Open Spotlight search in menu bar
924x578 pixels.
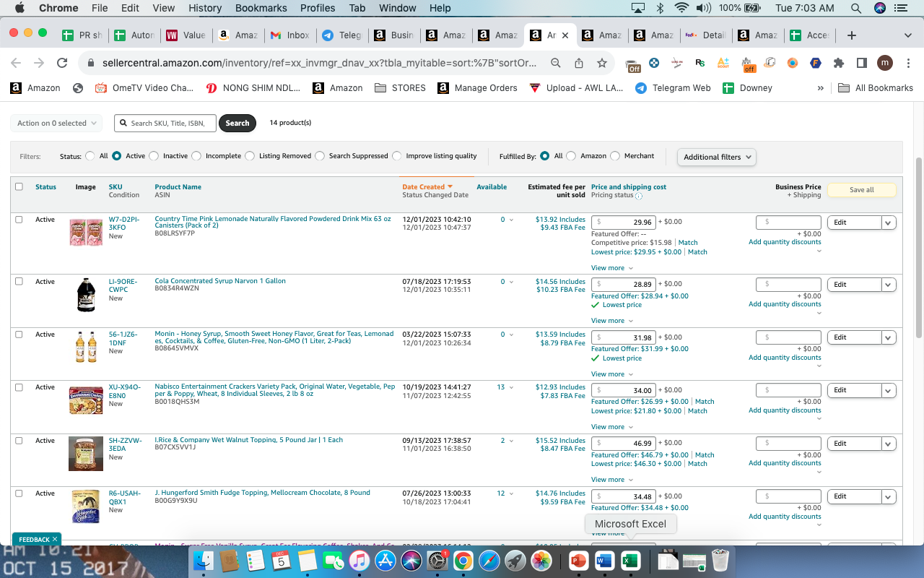pos(856,8)
